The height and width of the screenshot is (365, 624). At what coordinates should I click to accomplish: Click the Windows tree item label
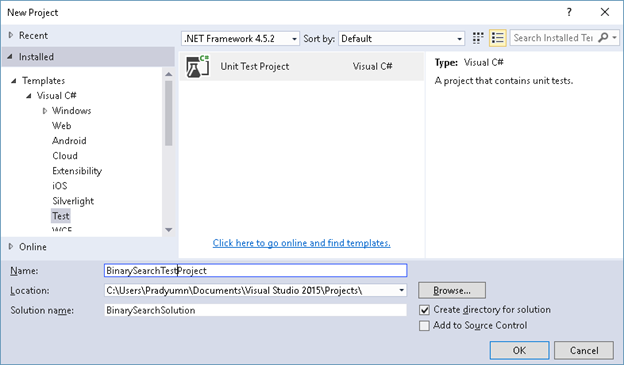coord(72,111)
